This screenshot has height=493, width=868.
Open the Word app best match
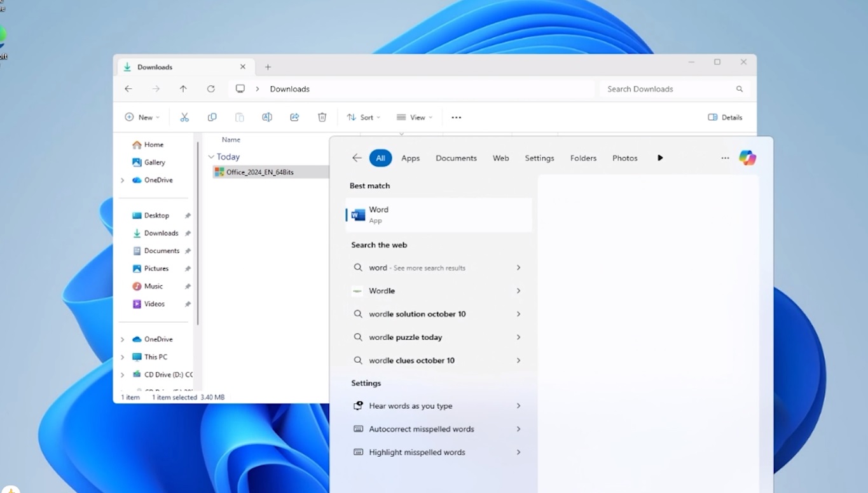click(439, 215)
